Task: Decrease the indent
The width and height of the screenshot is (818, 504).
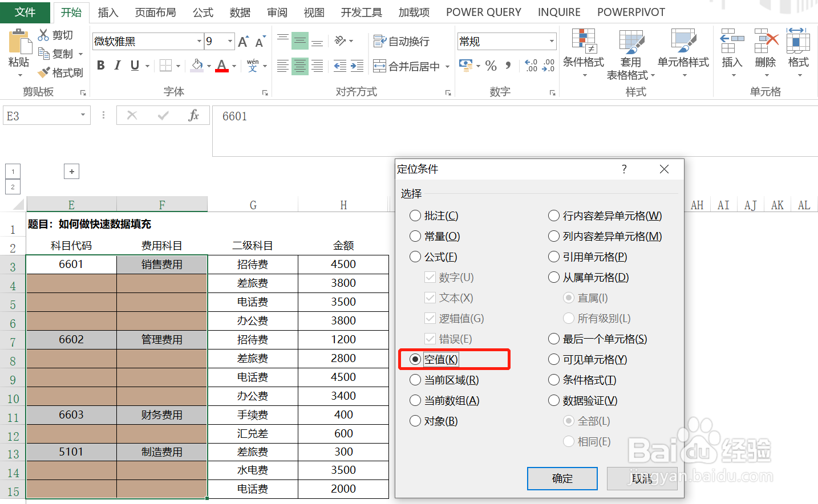Action: click(x=340, y=66)
